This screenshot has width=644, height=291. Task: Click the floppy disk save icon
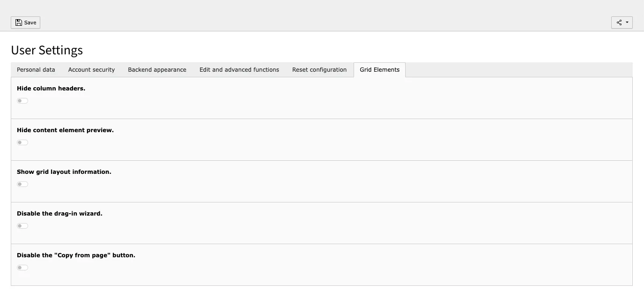coord(18,22)
